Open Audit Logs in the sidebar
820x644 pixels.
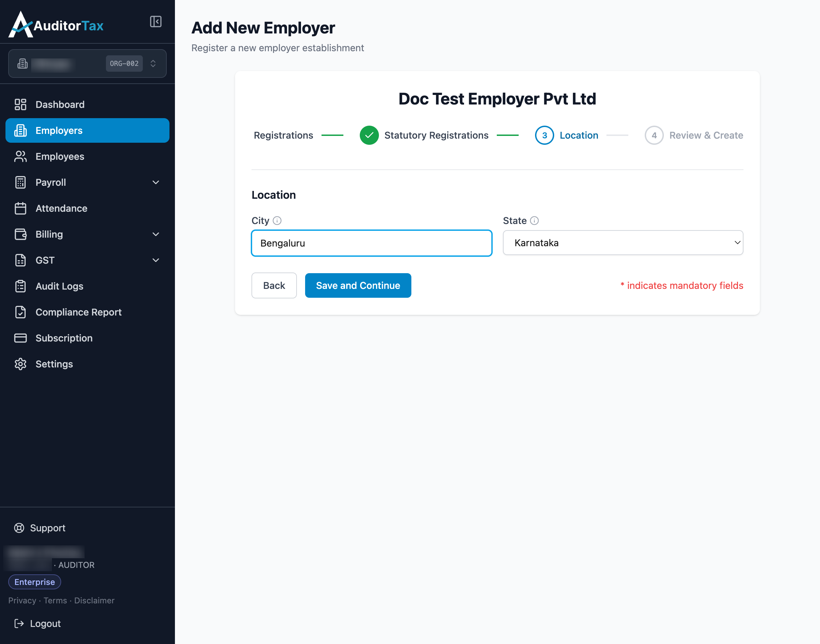(x=87, y=286)
